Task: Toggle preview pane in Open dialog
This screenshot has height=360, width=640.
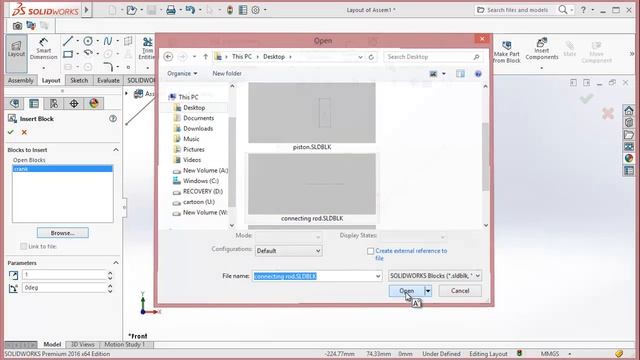Action: (x=460, y=73)
